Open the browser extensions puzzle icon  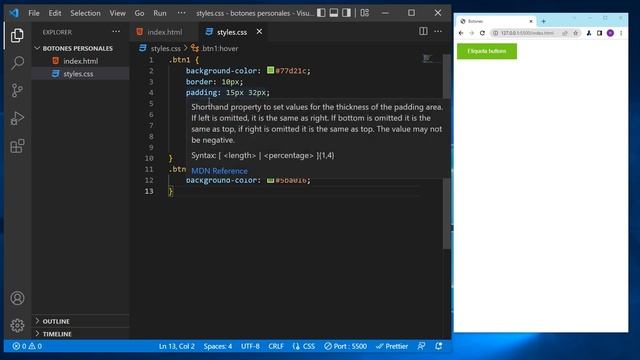click(589, 33)
